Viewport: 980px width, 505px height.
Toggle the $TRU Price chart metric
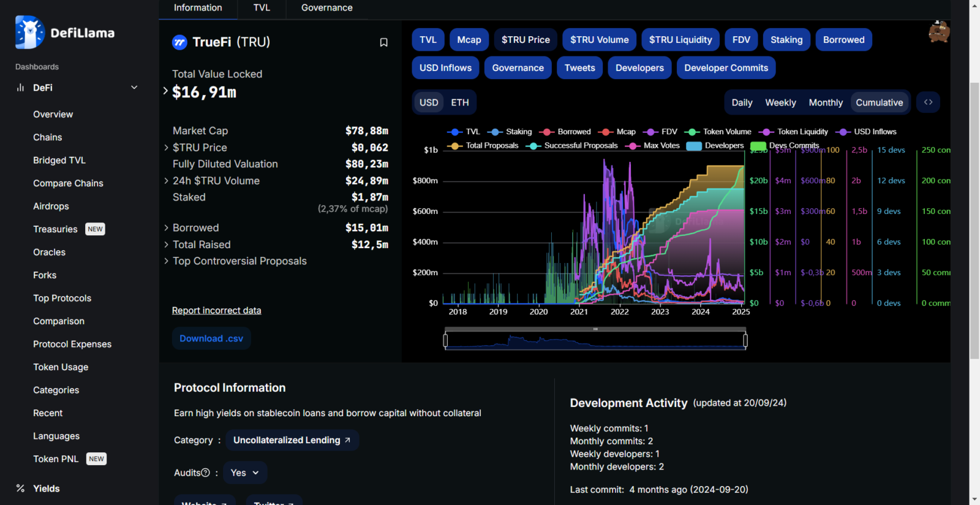[526, 40]
